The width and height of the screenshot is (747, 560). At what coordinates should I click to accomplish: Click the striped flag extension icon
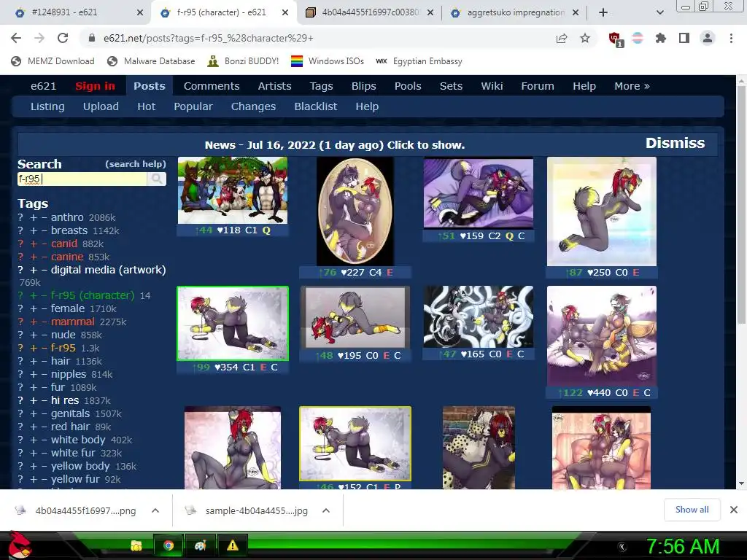pos(638,38)
